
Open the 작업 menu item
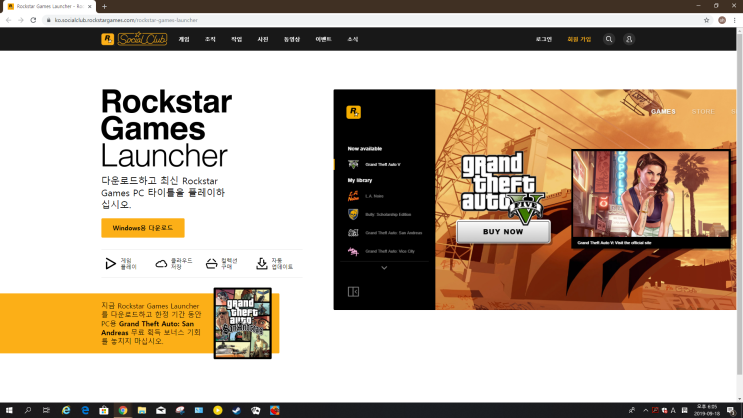tap(236, 39)
